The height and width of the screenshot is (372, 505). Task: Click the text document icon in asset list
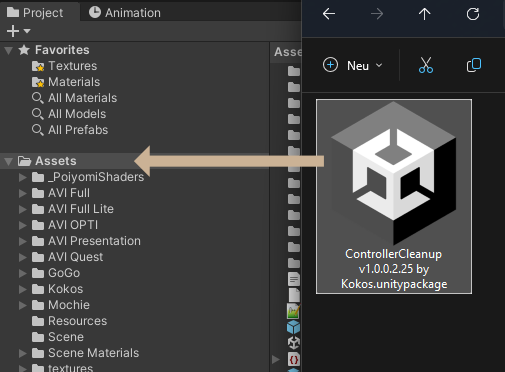pos(294,279)
